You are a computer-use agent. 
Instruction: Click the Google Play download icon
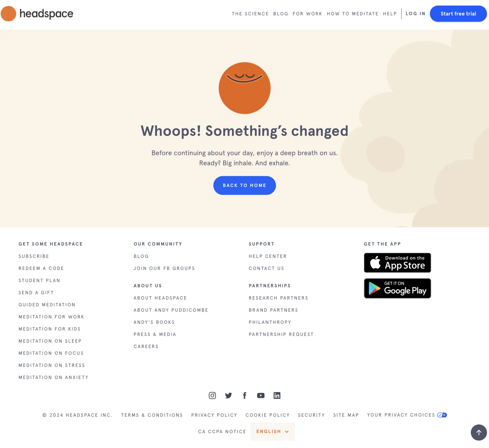397,288
